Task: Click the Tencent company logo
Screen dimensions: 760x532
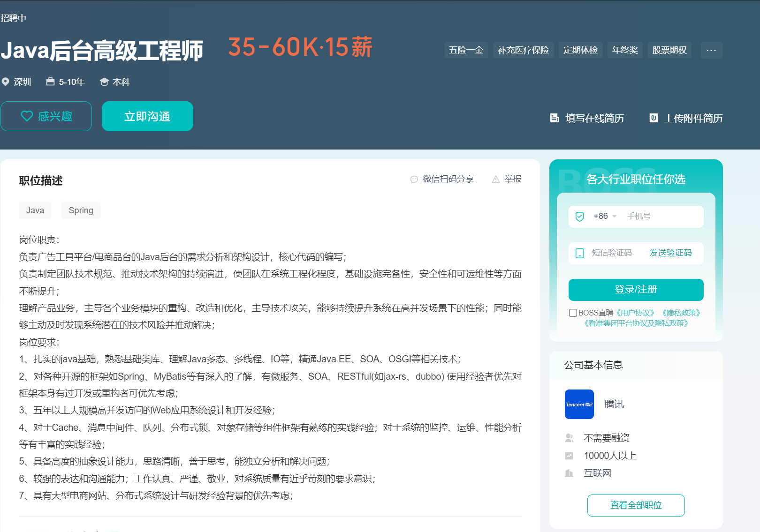Action: point(579,404)
